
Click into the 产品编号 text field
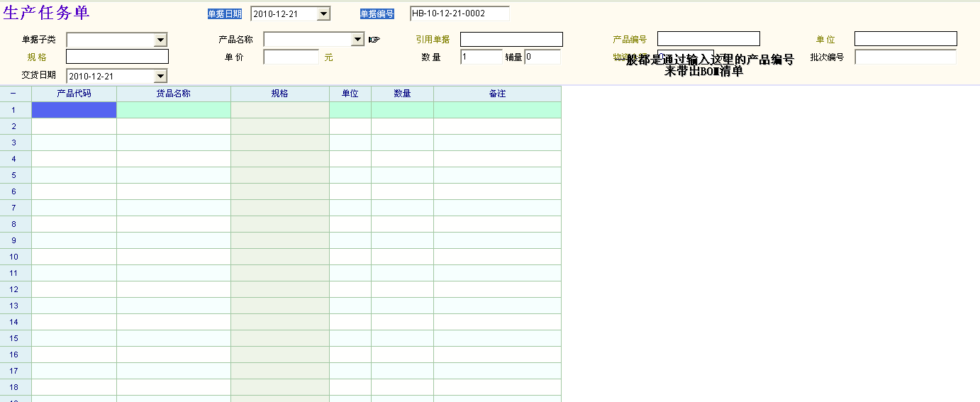(x=708, y=39)
